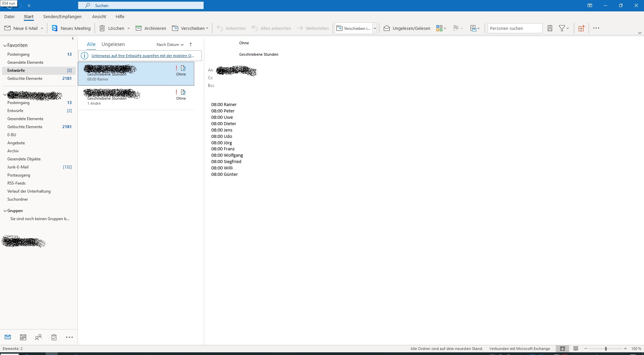The width and height of the screenshot is (644, 355).
Task: Open the Tasks view icon
Action: [x=54, y=337]
